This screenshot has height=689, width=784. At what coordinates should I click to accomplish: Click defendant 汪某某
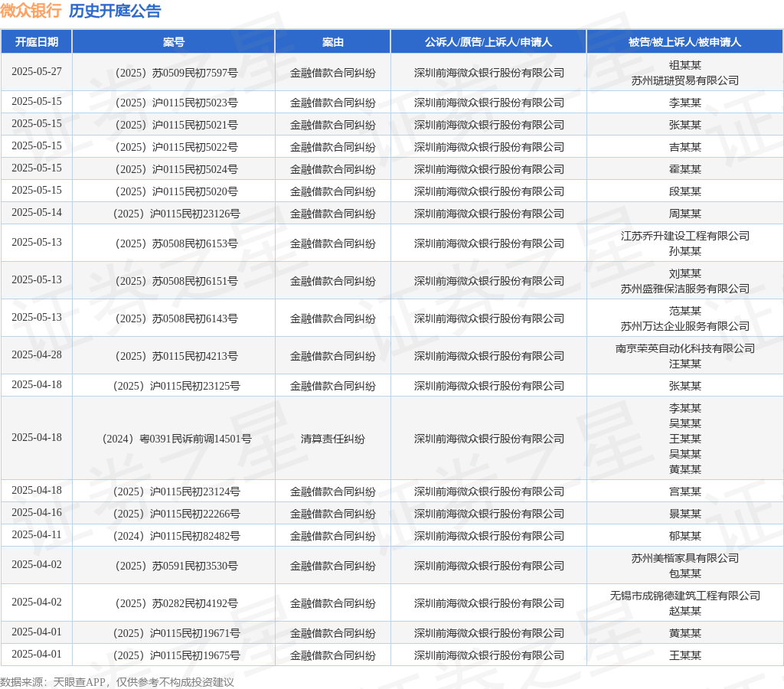685,364
